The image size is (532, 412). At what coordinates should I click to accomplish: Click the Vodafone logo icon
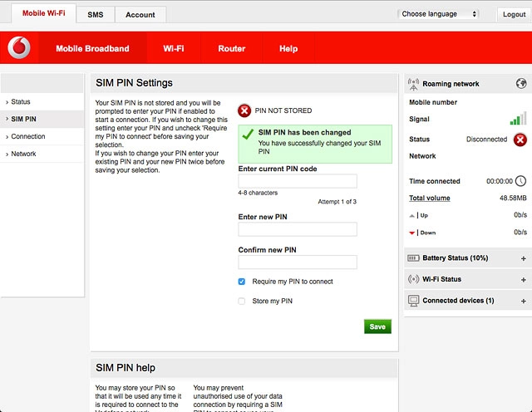tap(18, 49)
